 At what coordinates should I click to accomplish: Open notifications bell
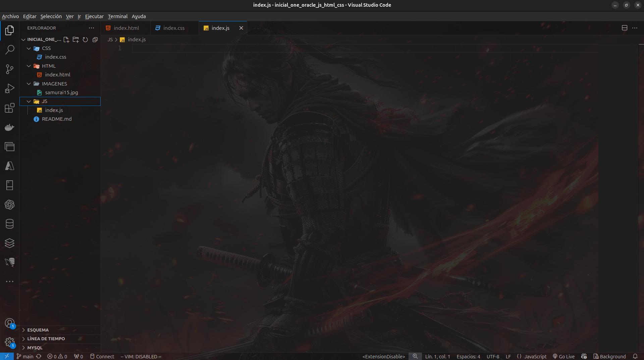coord(635,356)
